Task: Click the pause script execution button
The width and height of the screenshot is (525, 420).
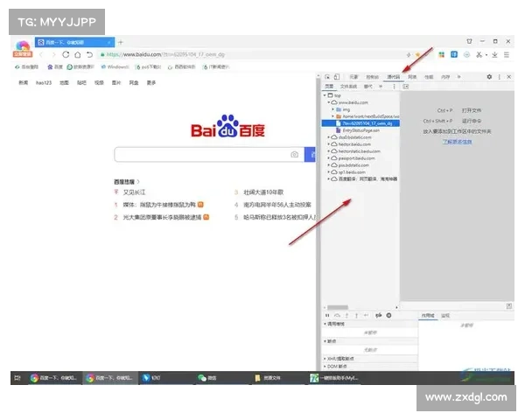Action: point(327,315)
